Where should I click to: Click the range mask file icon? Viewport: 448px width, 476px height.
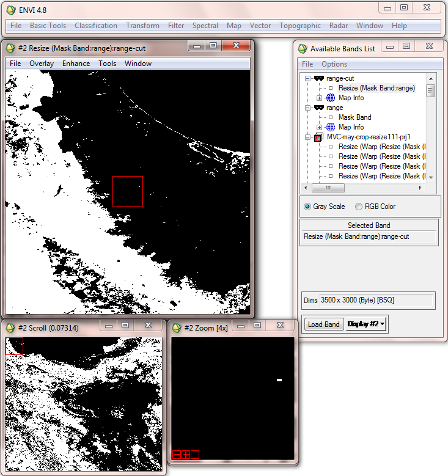click(318, 108)
